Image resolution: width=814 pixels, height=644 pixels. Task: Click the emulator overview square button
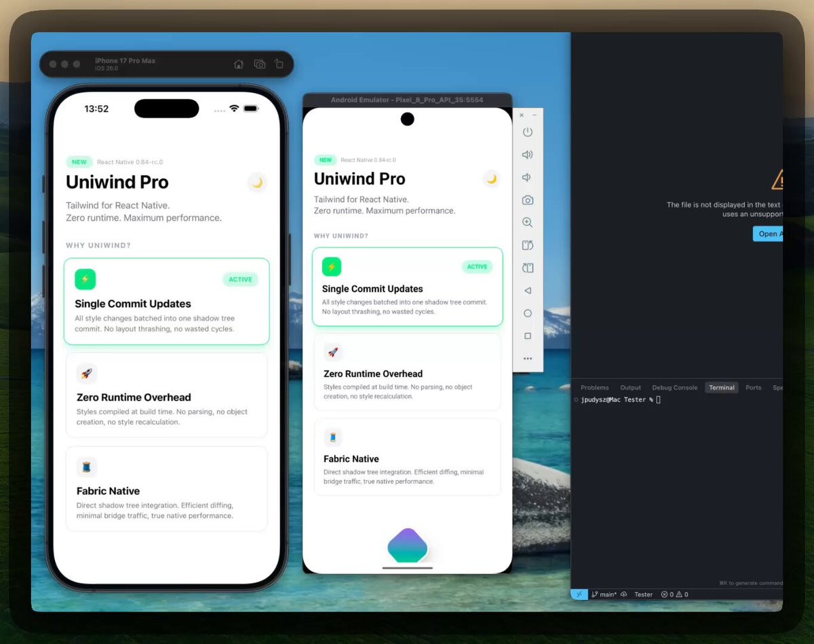(528, 336)
